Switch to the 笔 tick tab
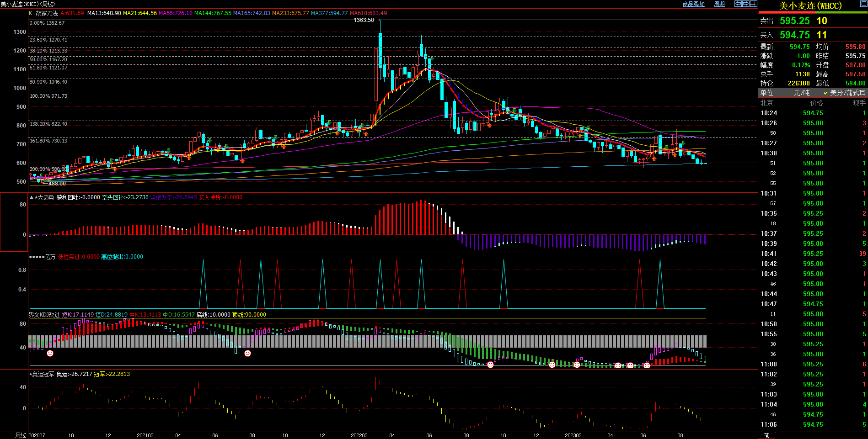This screenshot has height=439, width=868. click(766, 435)
